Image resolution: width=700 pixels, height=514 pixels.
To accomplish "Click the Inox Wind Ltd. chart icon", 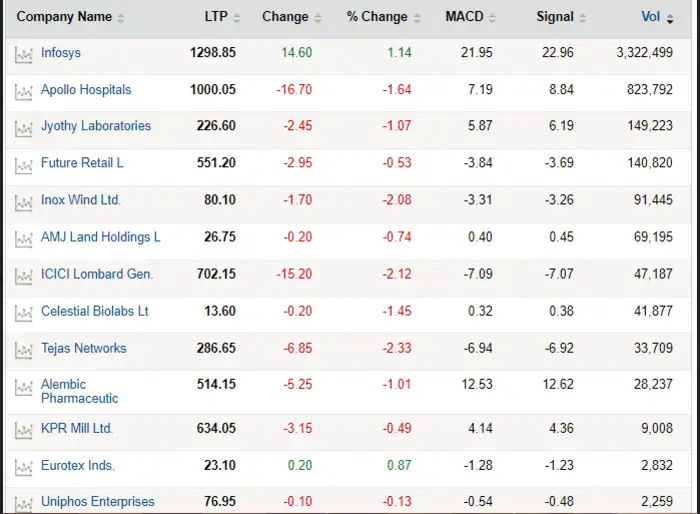I will [23, 202].
